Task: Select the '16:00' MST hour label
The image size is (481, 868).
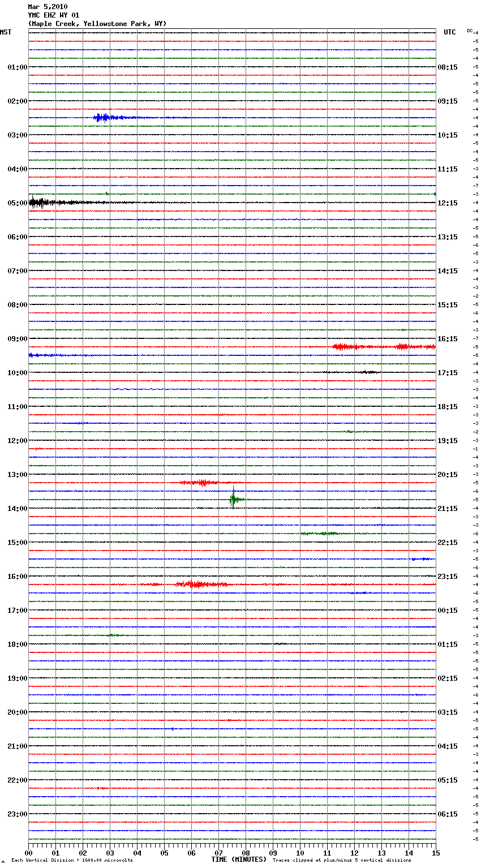Action: point(18,577)
